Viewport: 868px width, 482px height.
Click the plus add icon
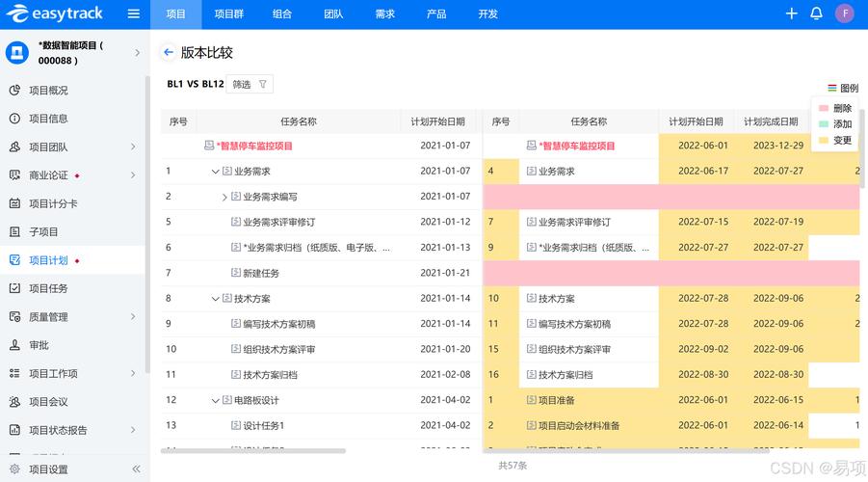pos(792,13)
